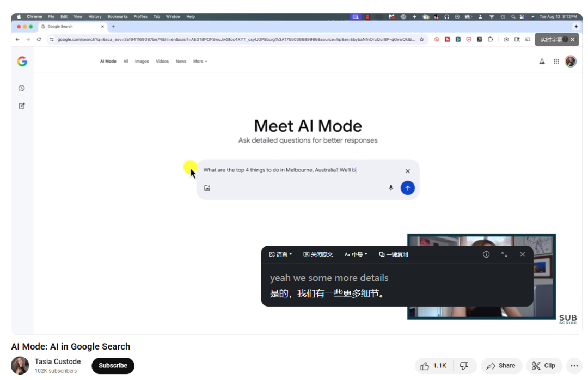Click the Chrome address bar URL
Image resolution: width=588 pixels, height=380 pixels.
[236, 39]
